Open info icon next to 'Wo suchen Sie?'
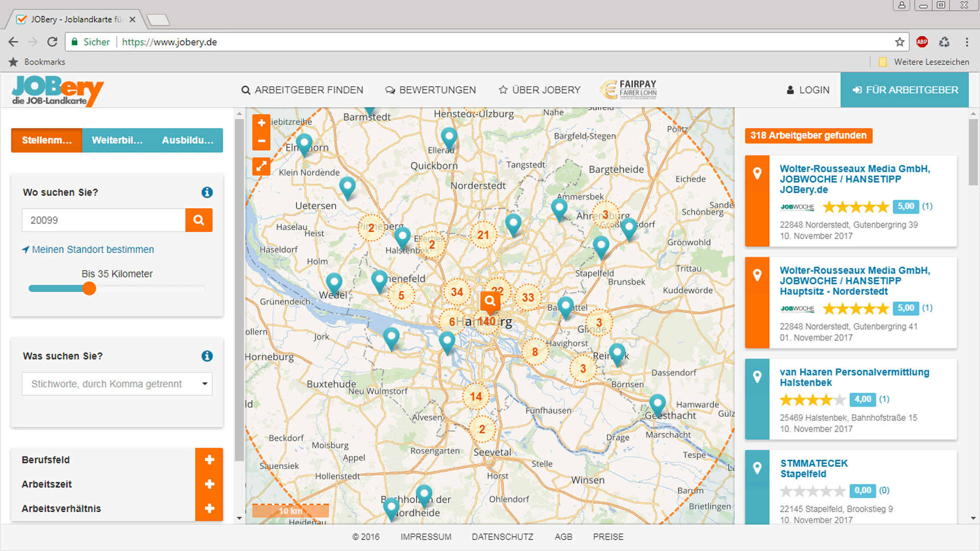This screenshot has height=551, width=980. coord(207,192)
